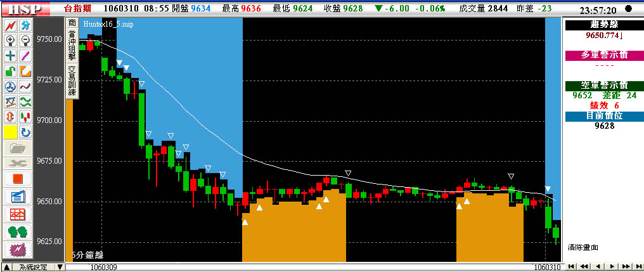The width and height of the screenshot is (644, 272).
Task: Click the two green heads icon
Action: (x=18, y=231)
